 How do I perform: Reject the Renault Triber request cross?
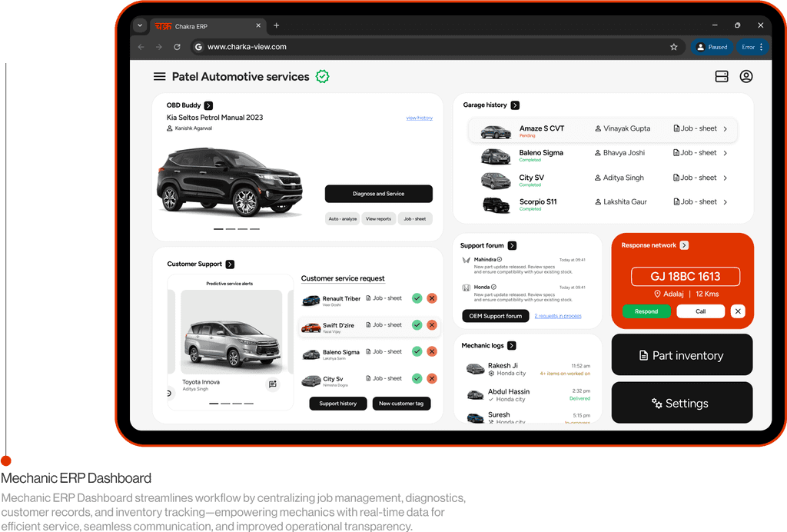tap(432, 298)
